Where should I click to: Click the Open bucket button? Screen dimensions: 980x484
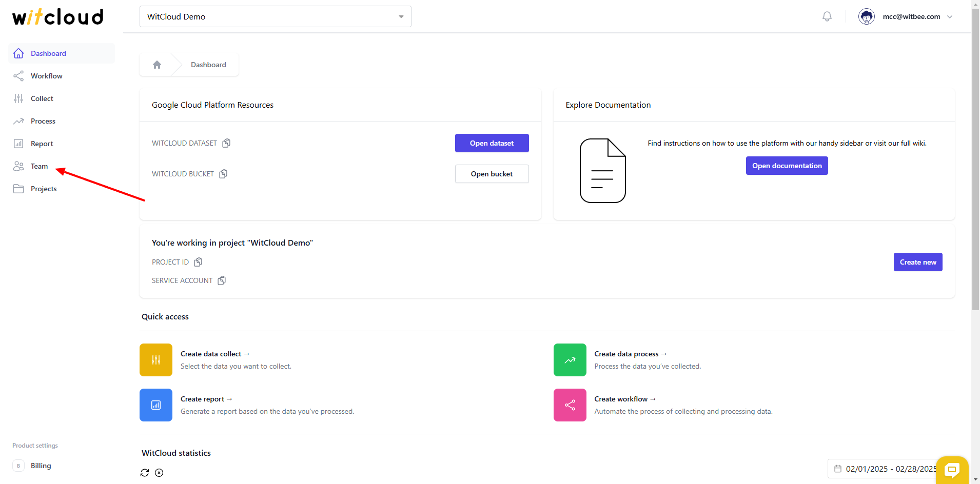[x=492, y=174]
